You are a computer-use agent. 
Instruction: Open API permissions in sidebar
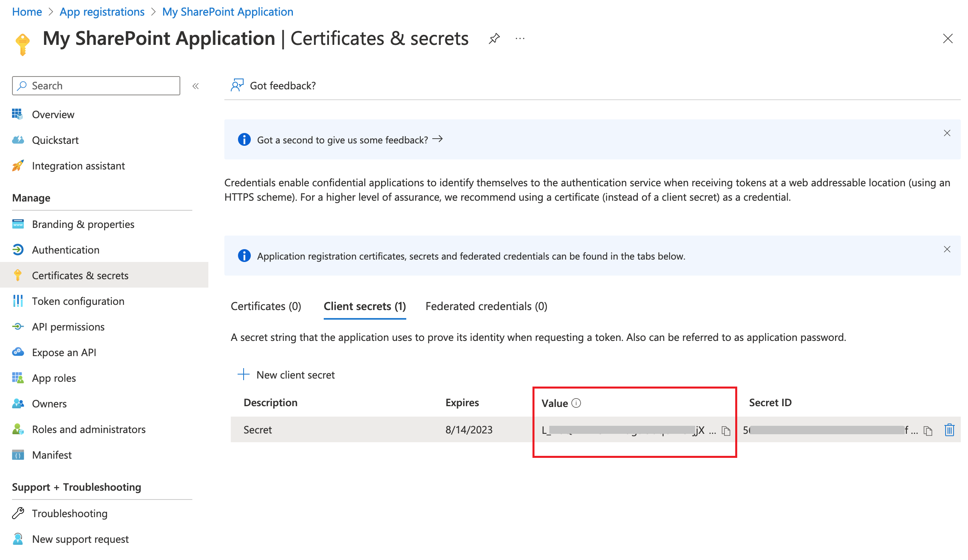click(68, 327)
